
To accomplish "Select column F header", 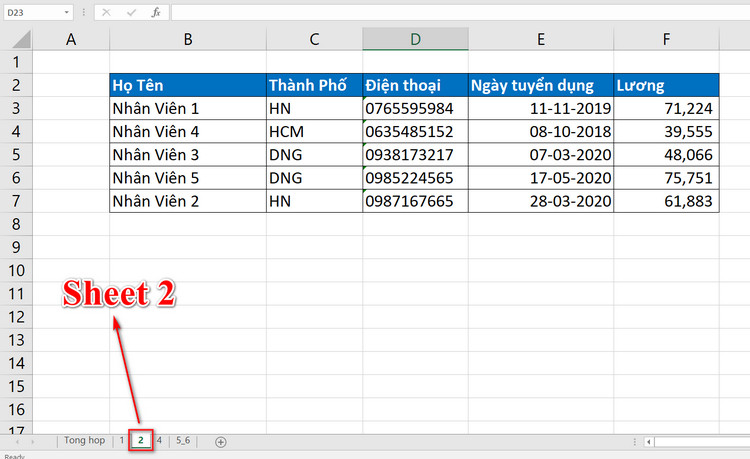I will [x=666, y=39].
